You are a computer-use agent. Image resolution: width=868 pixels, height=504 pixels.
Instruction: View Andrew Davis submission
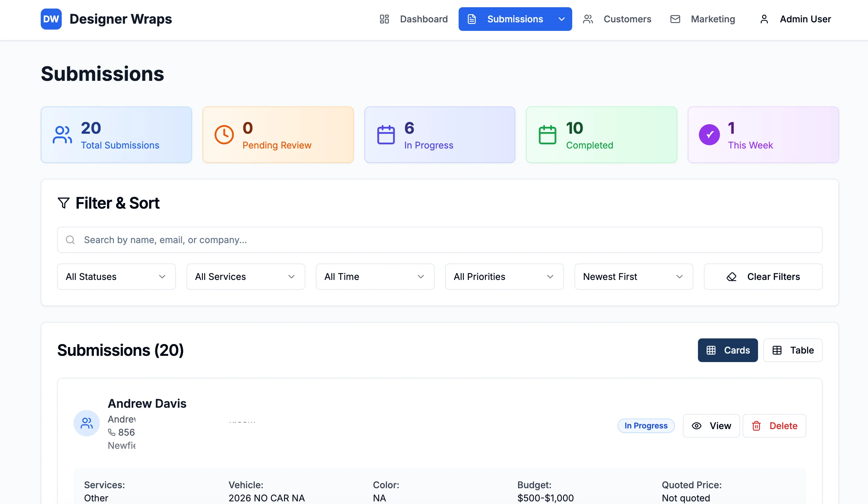711,426
